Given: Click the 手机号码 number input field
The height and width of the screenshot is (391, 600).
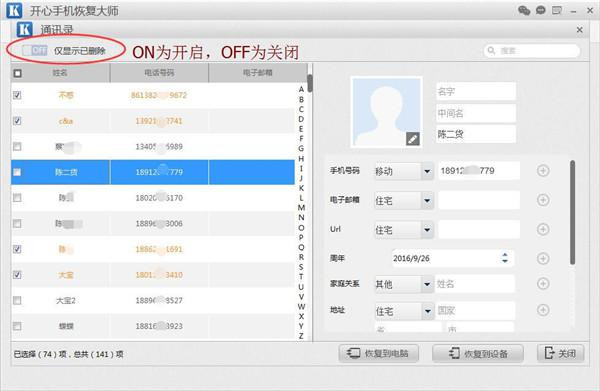Looking at the screenshot, I should click(479, 171).
